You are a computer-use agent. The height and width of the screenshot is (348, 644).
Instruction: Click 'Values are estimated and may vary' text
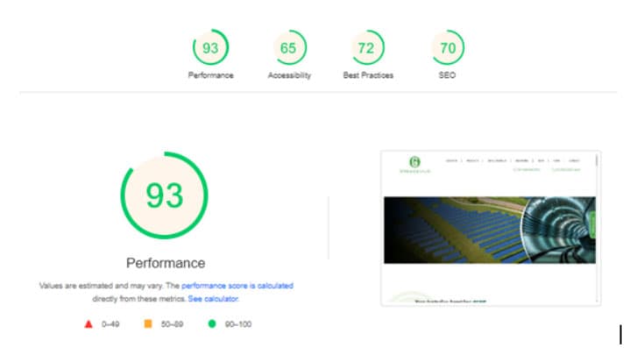[x=102, y=286]
